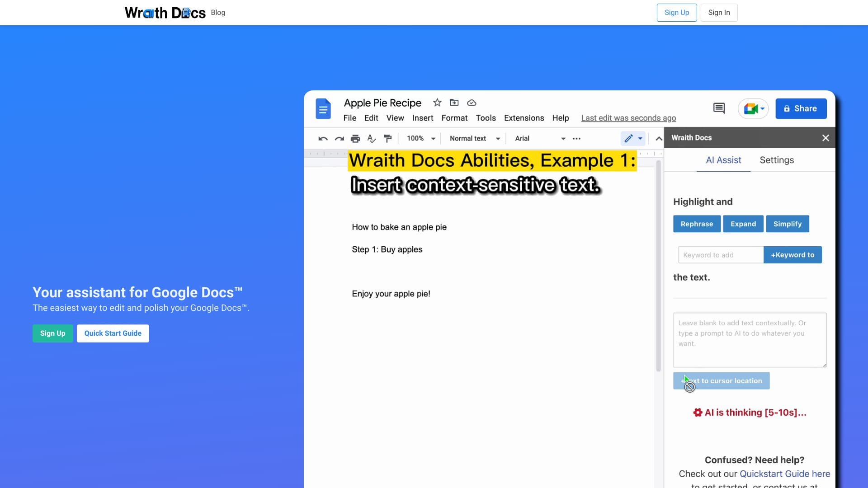Collapse the menus with the hide chevron
This screenshot has height=488, width=868.
click(x=659, y=138)
